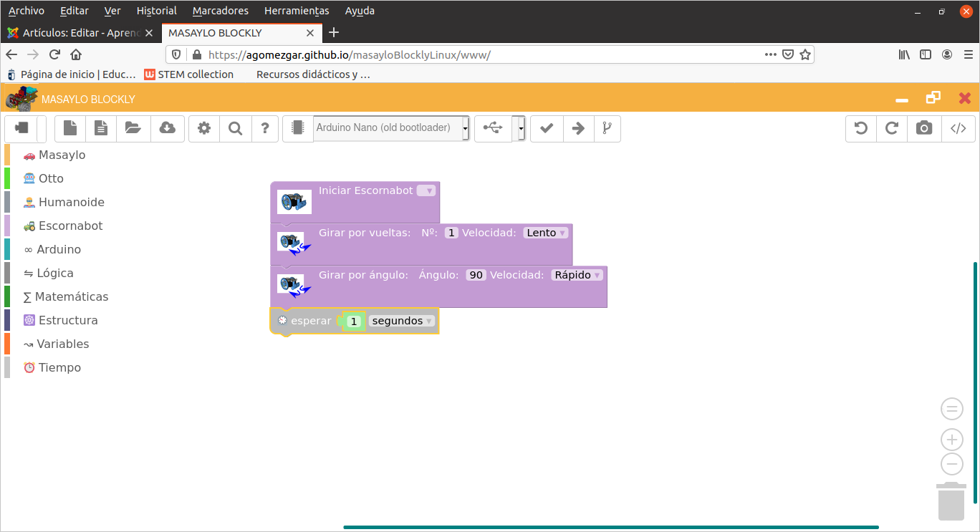
Task: Open the Editar menu
Action: [75, 11]
